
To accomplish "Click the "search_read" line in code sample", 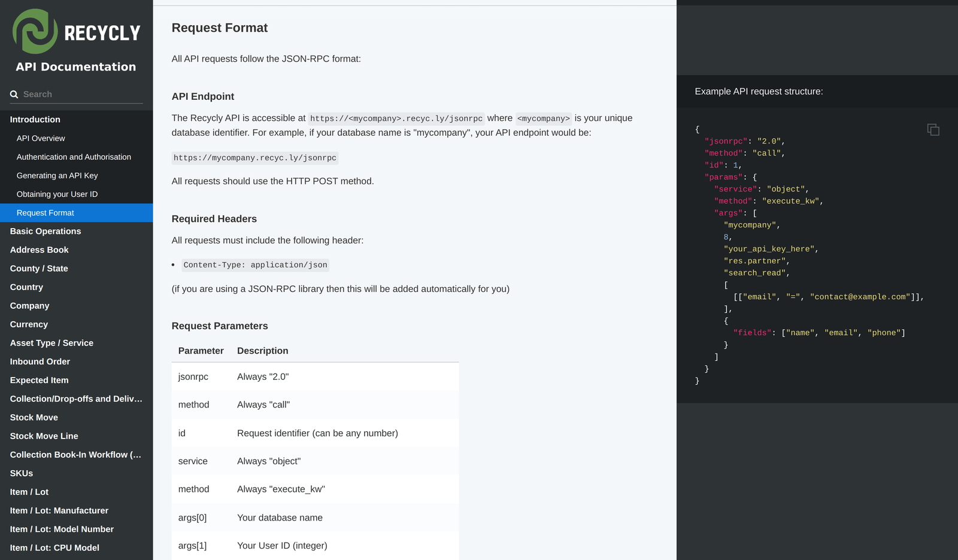I will (756, 273).
